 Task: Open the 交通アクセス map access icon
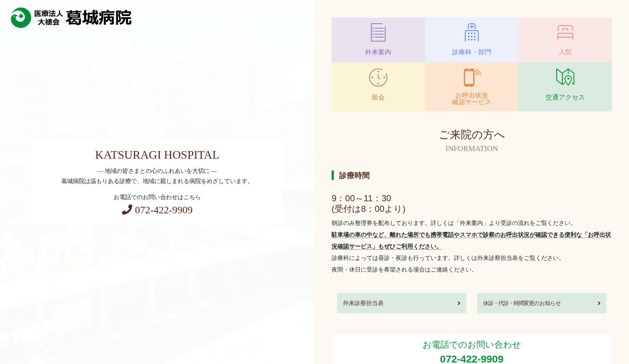coord(565,78)
